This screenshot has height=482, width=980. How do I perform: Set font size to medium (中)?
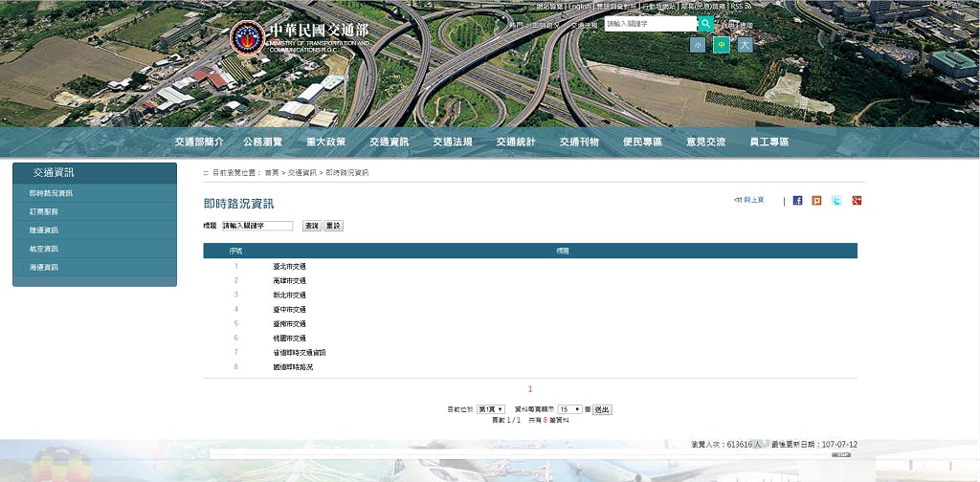(721, 45)
